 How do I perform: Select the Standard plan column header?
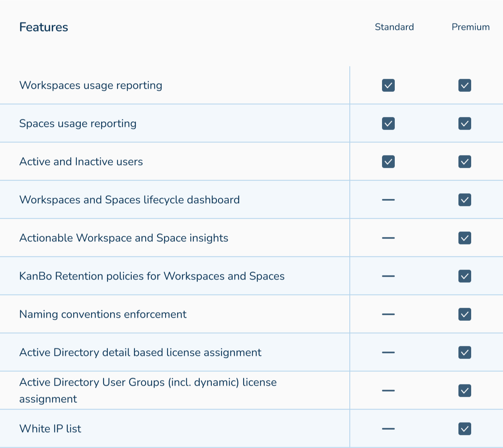(x=394, y=27)
